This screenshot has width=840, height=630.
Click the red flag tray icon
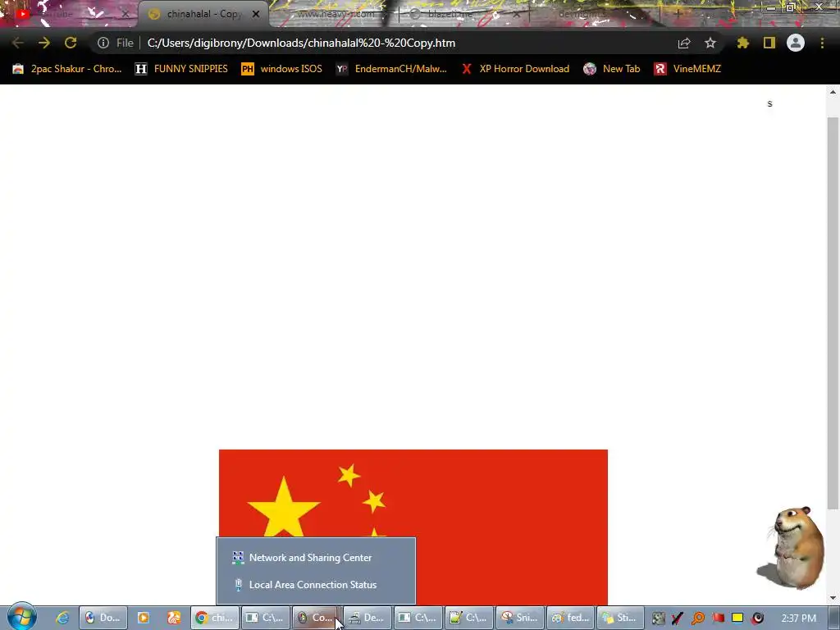pyautogui.click(x=718, y=618)
